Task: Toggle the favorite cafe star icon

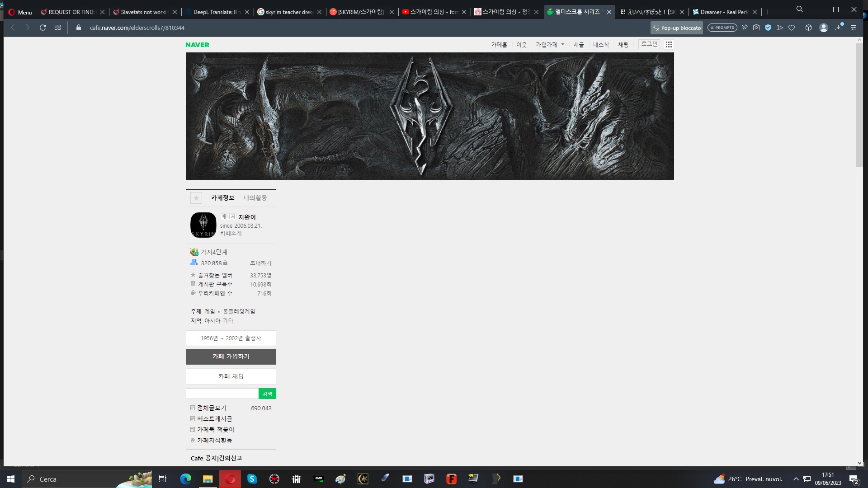Action: pyautogui.click(x=196, y=198)
